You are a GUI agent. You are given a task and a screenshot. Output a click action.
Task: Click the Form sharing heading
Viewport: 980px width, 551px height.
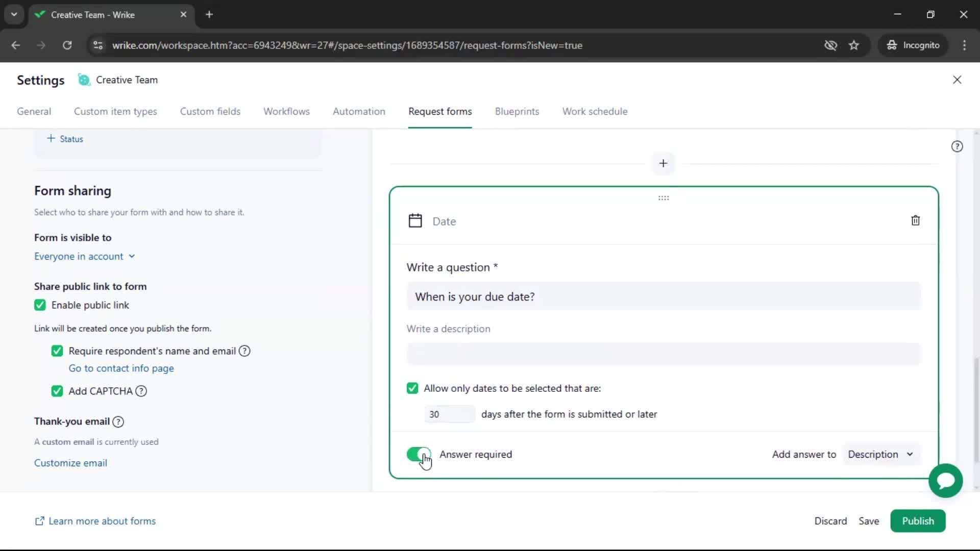pyautogui.click(x=72, y=191)
